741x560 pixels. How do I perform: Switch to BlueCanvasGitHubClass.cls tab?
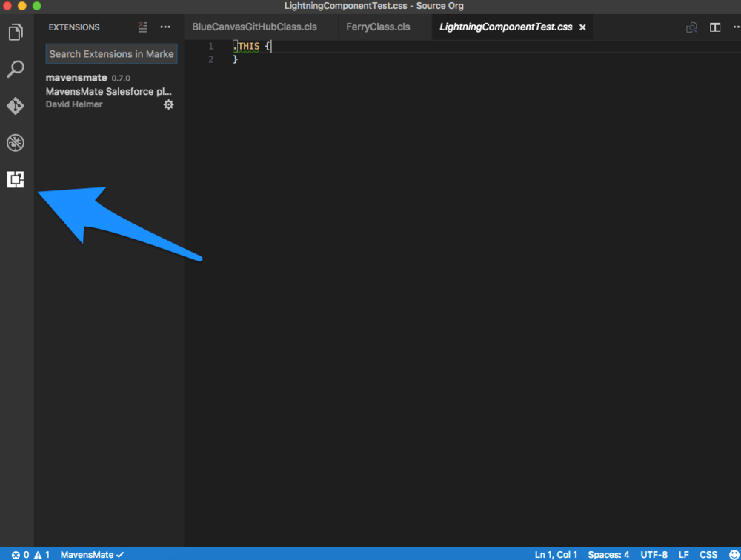[x=255, y=27]
